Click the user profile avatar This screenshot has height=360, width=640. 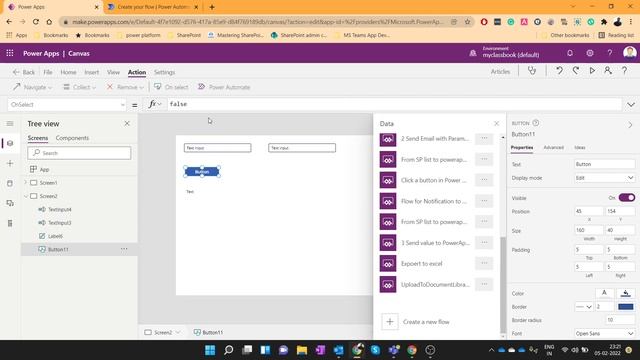coord(629,53)
